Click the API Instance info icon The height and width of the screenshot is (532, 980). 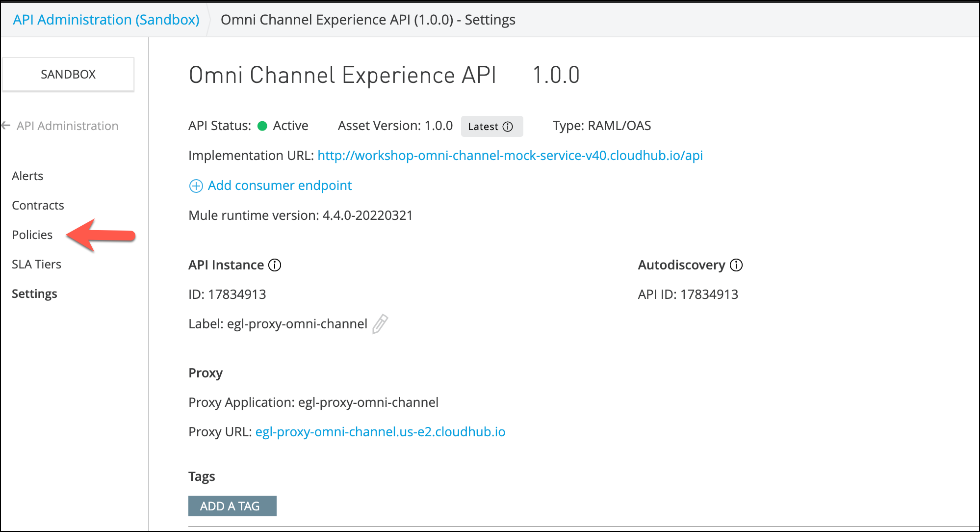pos(275,265)
